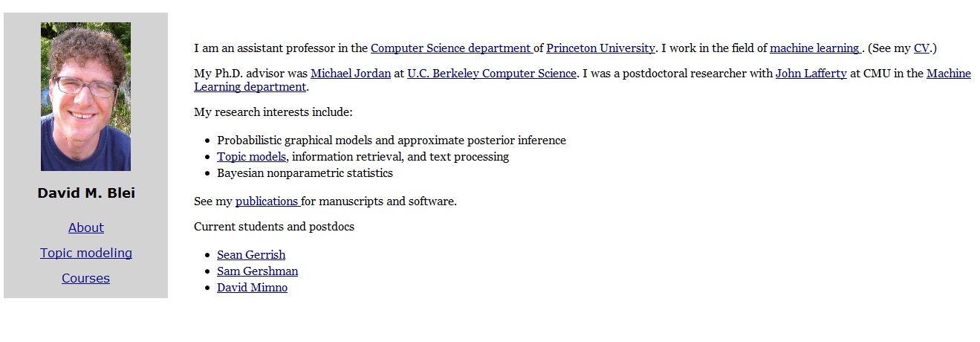The image size is (980, 342).
Task: Click the David Mimno link
Action: [252, 288]
